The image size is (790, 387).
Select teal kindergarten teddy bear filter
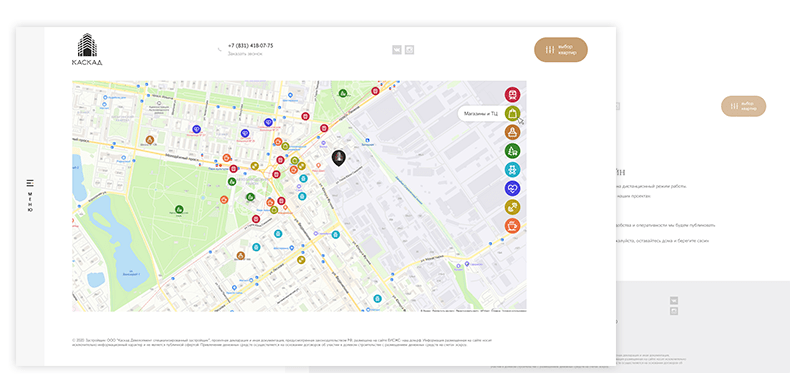pos(512,169)
